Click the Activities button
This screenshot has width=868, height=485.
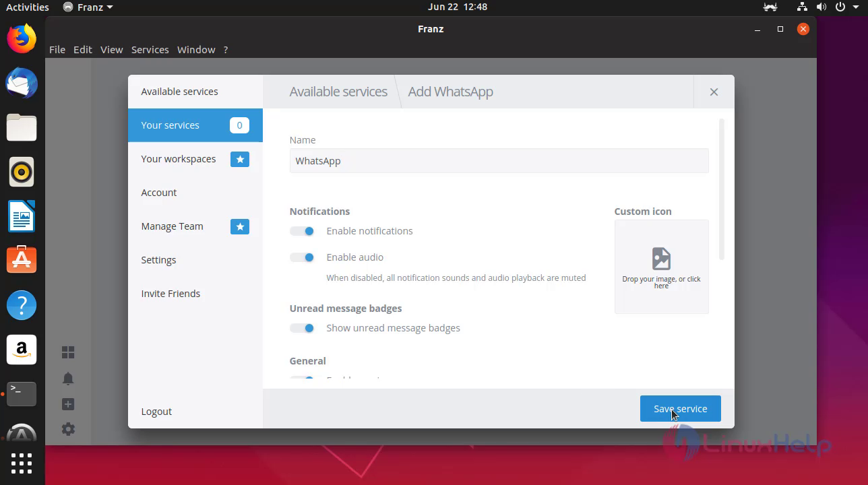coord(28,7)
